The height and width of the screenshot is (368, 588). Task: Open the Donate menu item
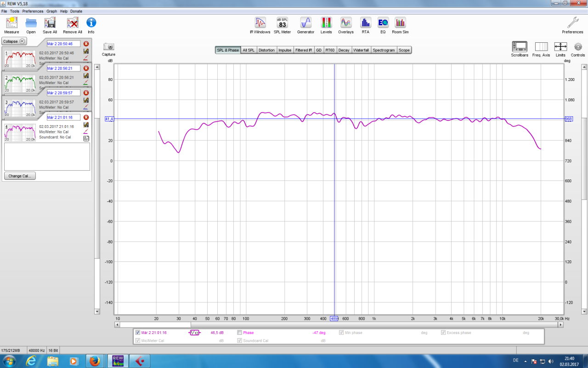tap(76, 11)
